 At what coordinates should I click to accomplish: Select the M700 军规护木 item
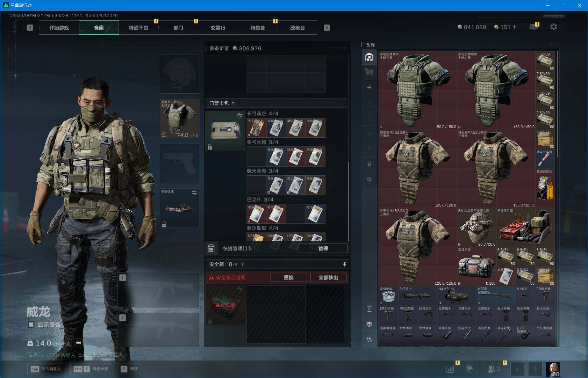coord(496,296)
